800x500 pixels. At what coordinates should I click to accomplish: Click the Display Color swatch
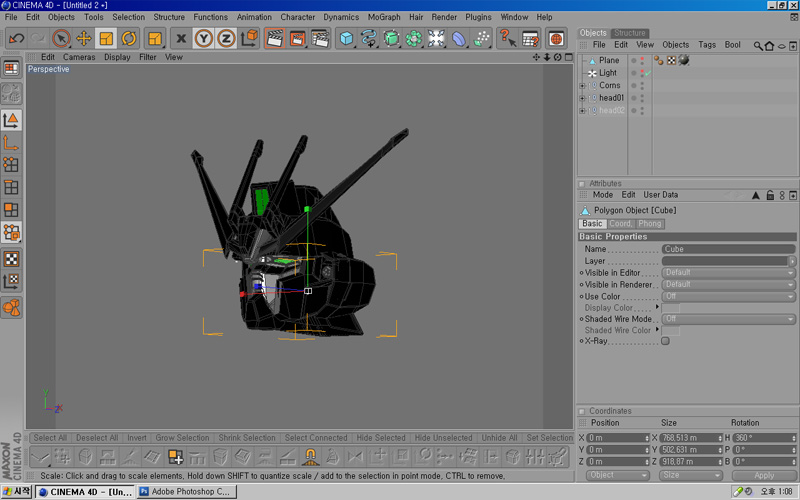[670, 308]
